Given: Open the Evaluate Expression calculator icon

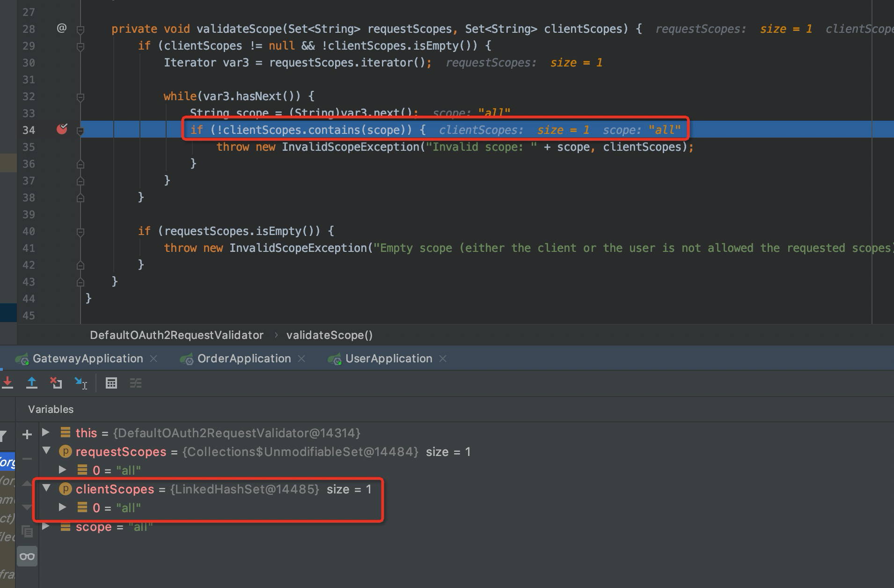Looking at the screenshot, I should [x=111, y=383].
